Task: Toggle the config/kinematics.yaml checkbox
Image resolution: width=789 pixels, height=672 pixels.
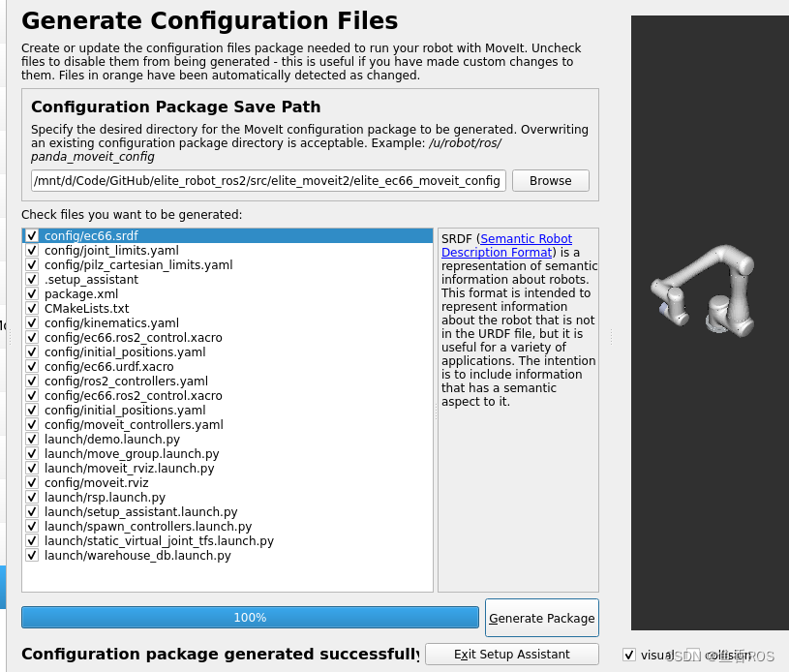Action: coord(32,322)
